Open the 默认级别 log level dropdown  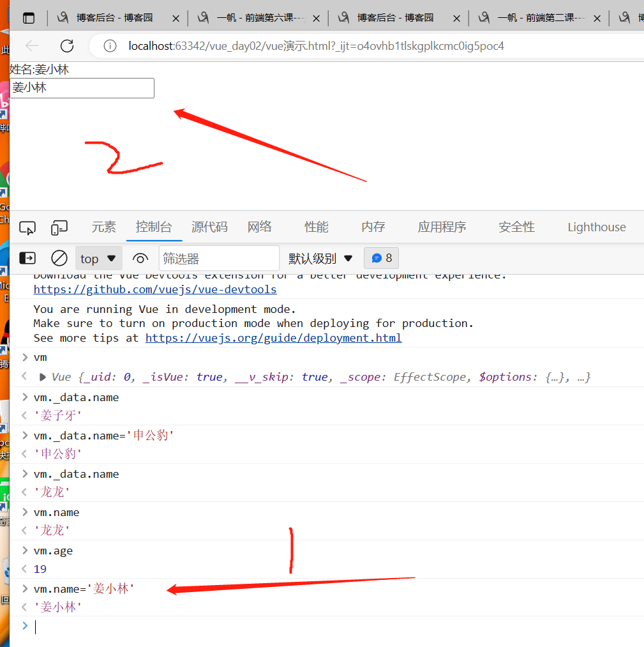point(320,259)
